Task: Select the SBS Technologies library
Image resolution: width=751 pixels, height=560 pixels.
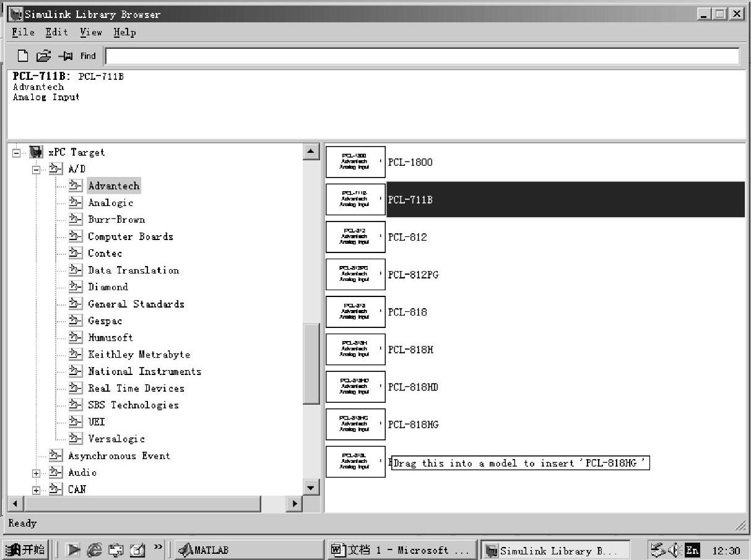Action: tap(134, 405)
